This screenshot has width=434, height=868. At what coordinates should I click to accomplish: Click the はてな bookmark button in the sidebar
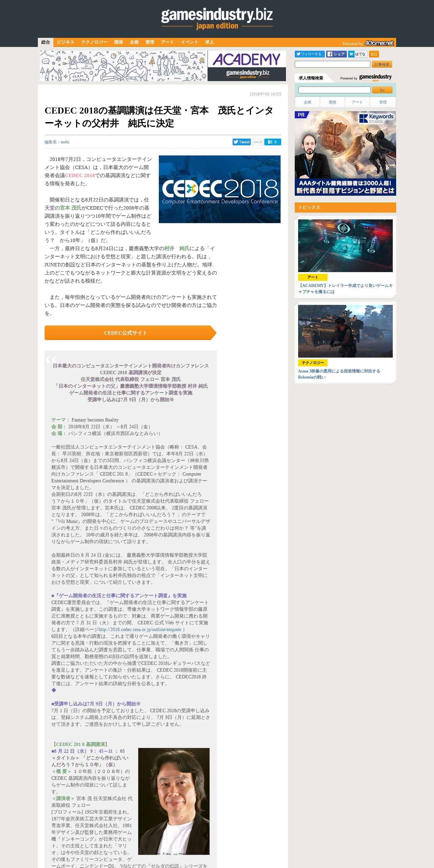358,54
